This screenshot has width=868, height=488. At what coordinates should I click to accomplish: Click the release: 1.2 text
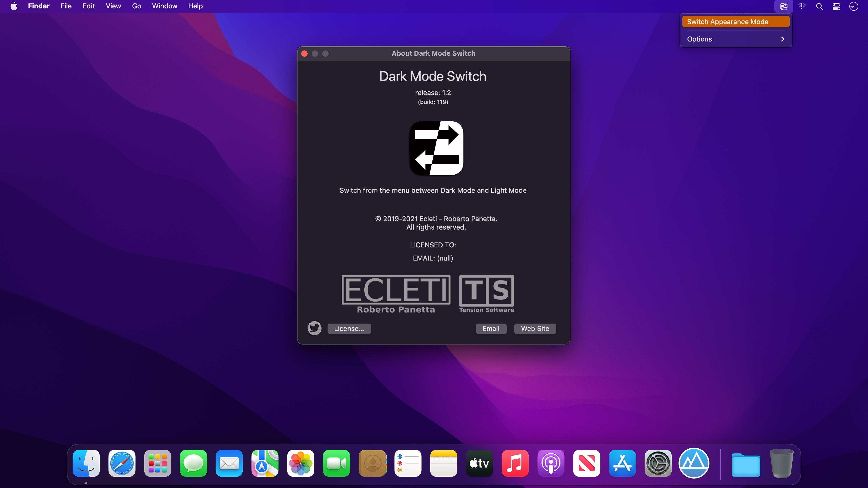tap(433, 93)
